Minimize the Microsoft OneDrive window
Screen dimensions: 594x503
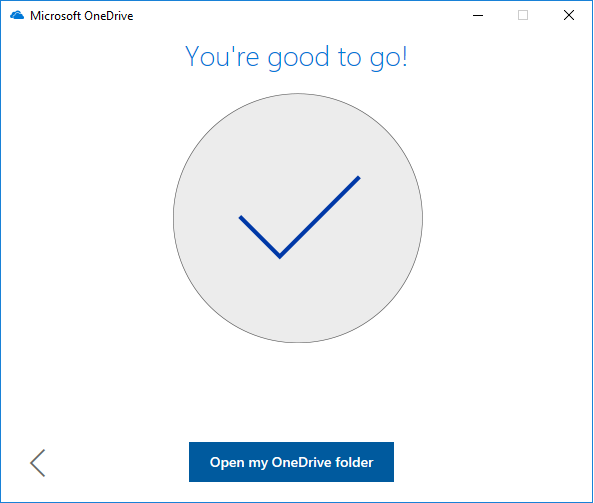tap(478, 16)
